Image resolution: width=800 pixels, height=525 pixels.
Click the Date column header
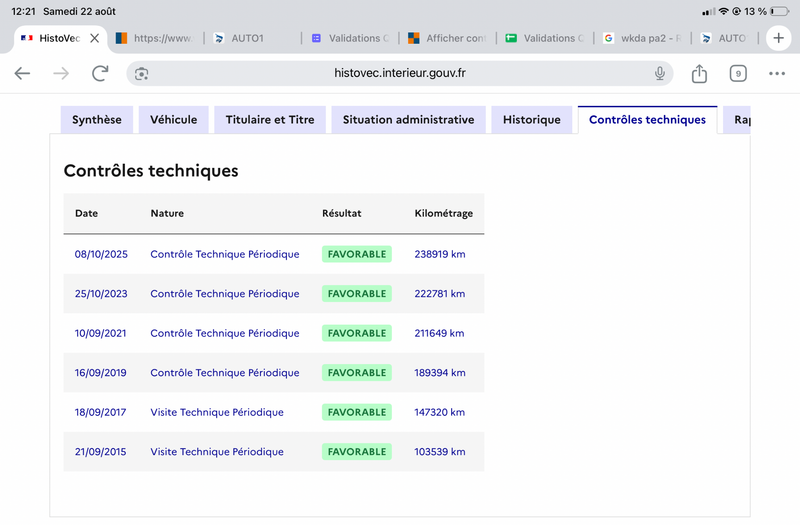[86, 213]
